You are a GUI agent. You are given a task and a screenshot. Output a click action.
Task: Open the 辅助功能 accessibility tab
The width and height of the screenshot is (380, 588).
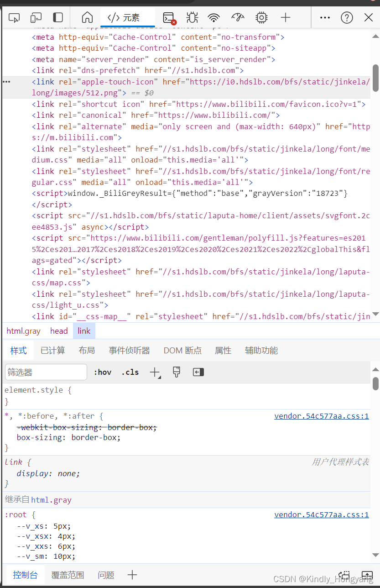pyautogui.click(x=261, y=351)
